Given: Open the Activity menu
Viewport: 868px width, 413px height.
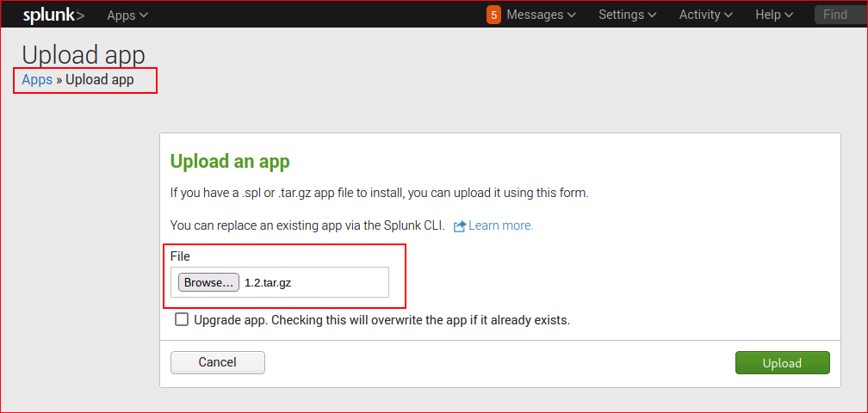Looking at the screenshot, I should click(x=706, y=15).
